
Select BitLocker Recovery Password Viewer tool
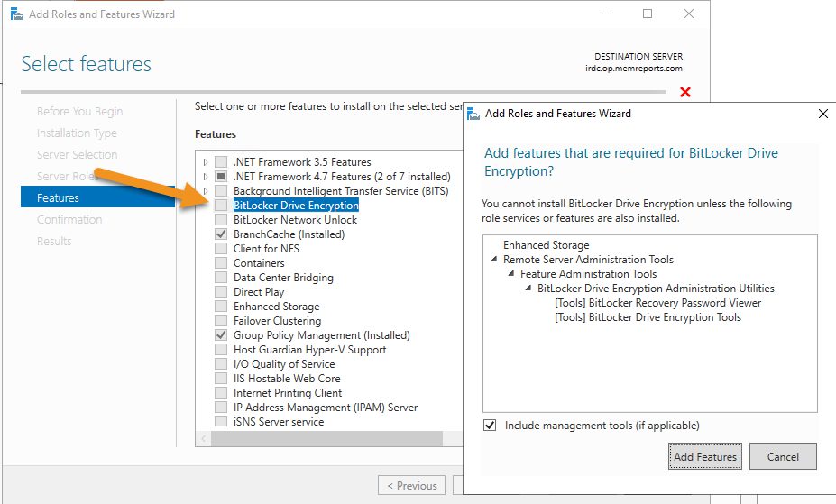point(657,303)
